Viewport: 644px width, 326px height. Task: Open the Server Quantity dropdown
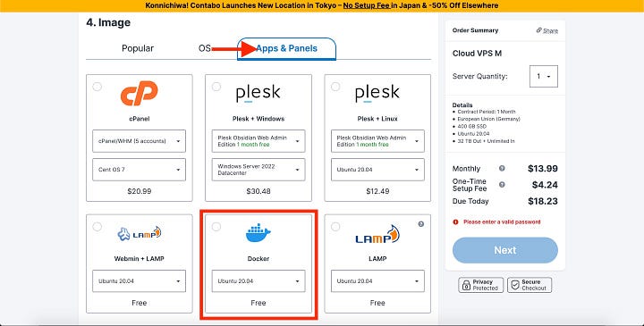point(544,76)
